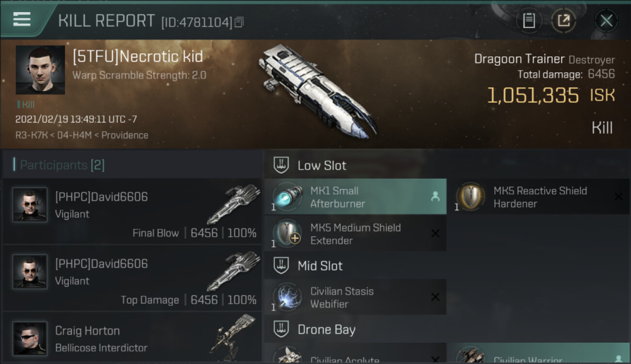Toggle the person marker on MK1 Afterburner
Screen dimensions: 631x364
click(x=435, y=197)
